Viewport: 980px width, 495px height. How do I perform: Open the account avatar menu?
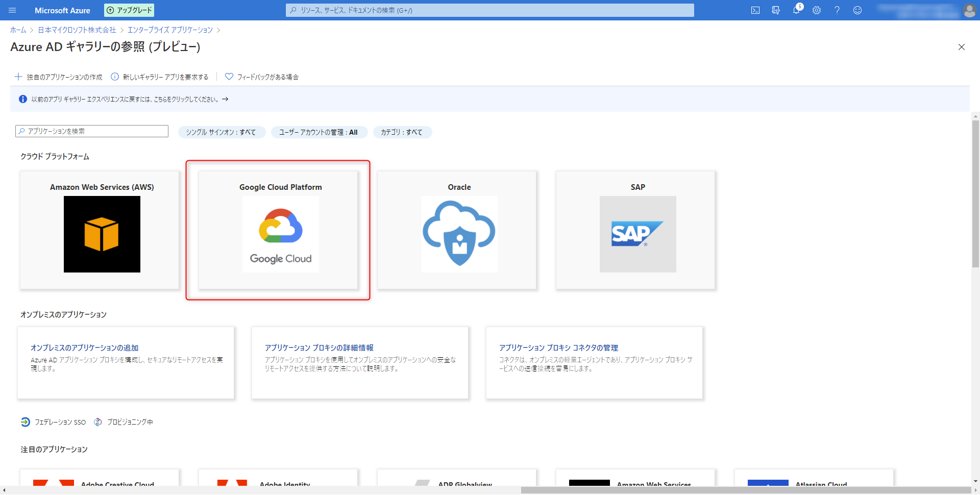coord(969,10)
